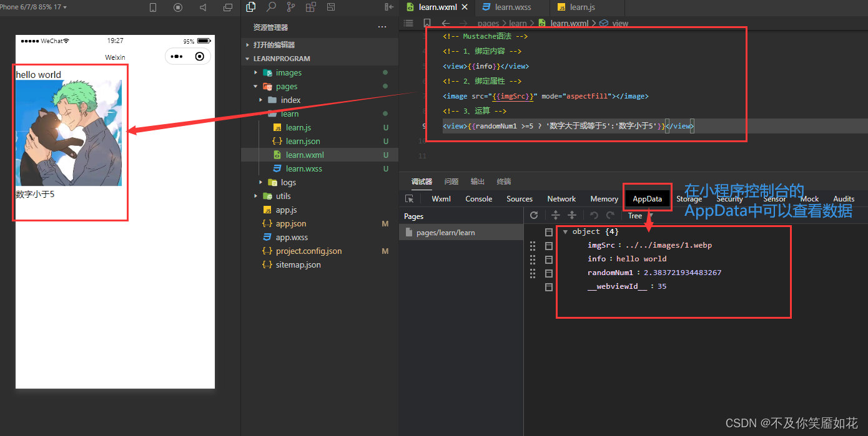The width and height of the screenshot is (868, 436).
Task: Open the Source Control branch icon
Action: 291,7
